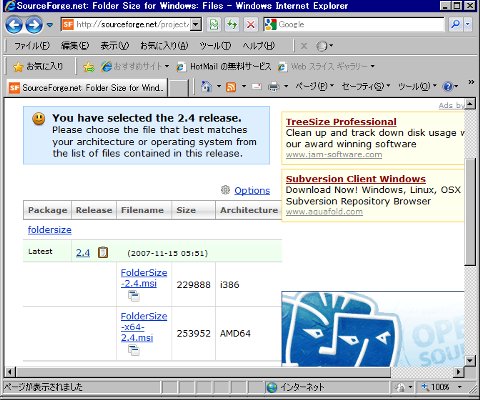480x400 pixels.
Task: Visit www.jam-software.com ad URL
Action: click(334, 155)
